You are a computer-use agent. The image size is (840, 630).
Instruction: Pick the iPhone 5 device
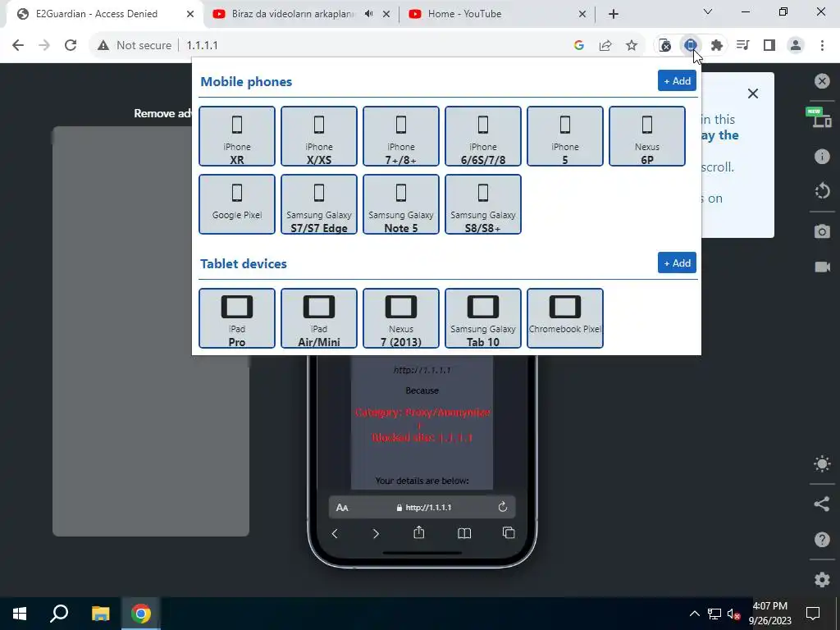coord(564,136)
